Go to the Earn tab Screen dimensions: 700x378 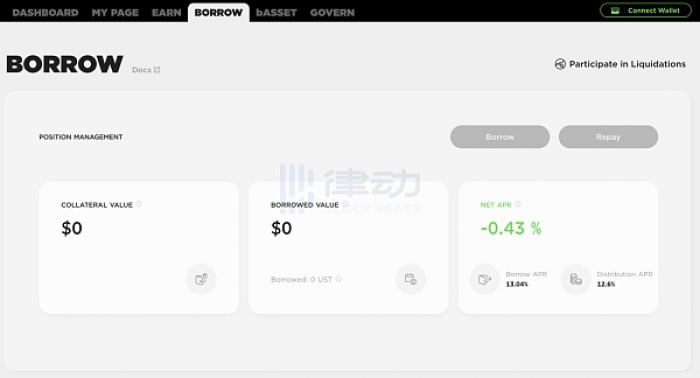coord(167,12)
